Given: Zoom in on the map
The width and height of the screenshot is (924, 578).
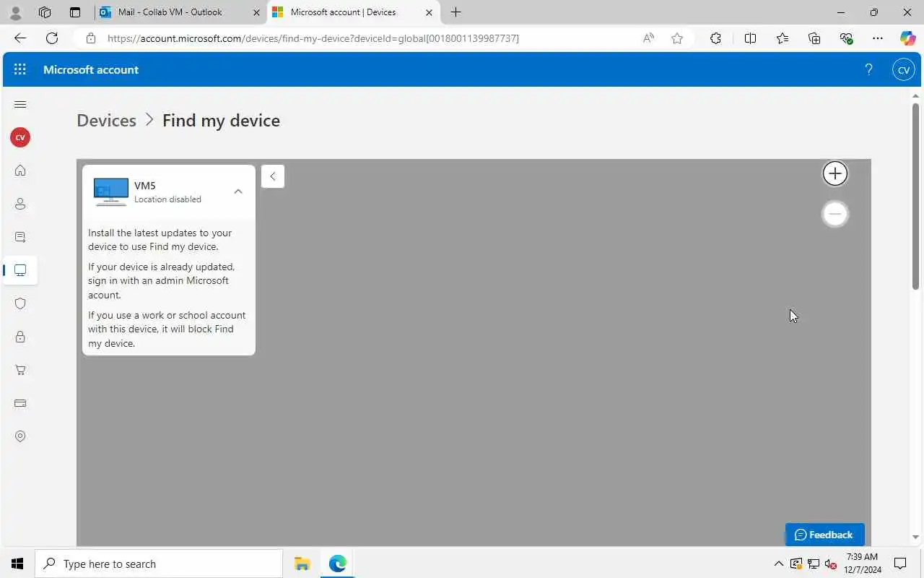Looking at the screenshot, I should (x=835, y=173).
